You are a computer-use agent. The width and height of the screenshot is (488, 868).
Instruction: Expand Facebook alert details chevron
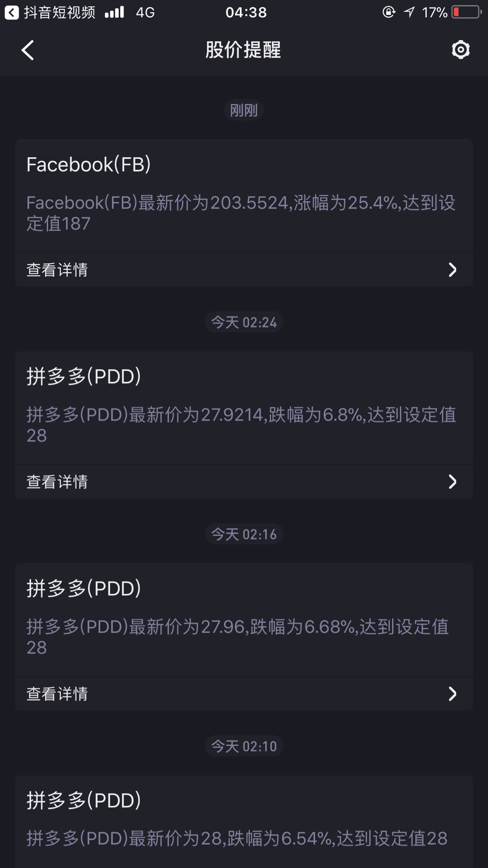pos(452,270)
